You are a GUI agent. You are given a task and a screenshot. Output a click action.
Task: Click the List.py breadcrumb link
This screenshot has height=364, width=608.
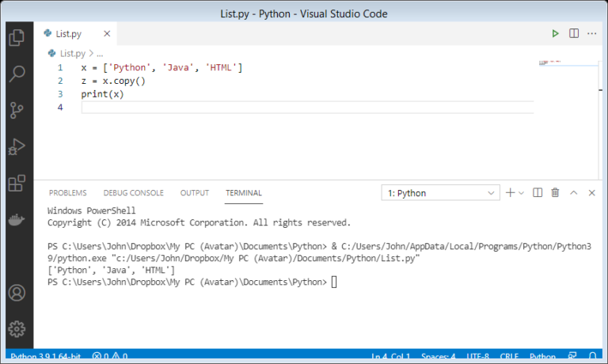coord(73,54)
